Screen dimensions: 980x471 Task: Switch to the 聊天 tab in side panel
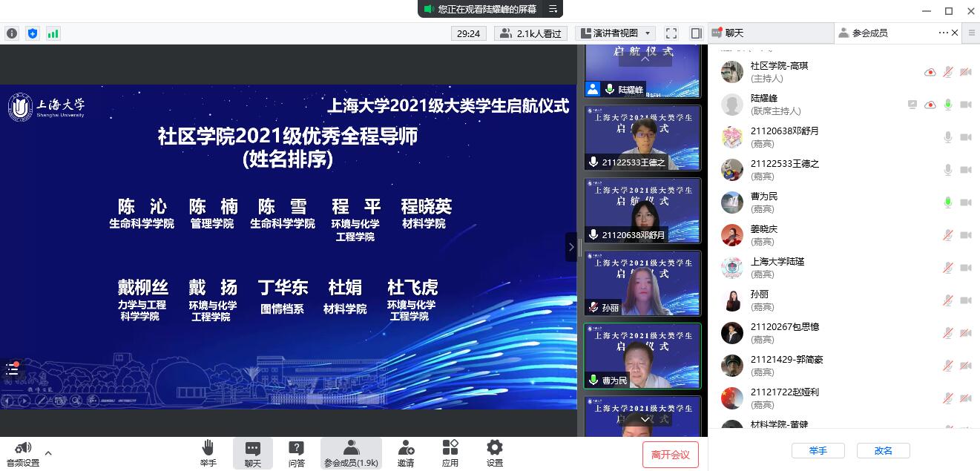pyautogui.click(x=770, y=33)
